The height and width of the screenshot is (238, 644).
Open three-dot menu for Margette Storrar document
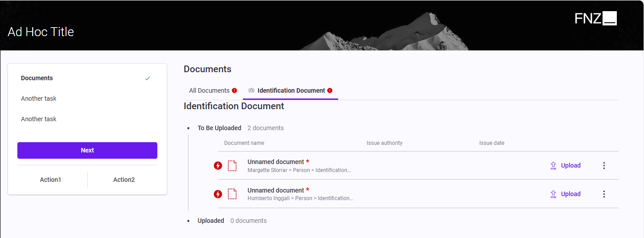604,166
